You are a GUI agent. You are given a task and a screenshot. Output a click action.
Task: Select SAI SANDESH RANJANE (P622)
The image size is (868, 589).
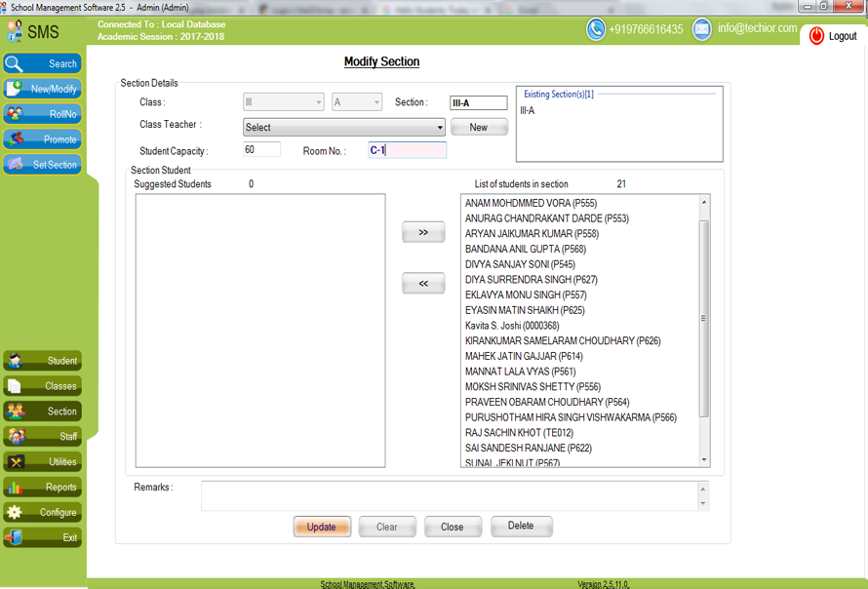coord(528,448)
